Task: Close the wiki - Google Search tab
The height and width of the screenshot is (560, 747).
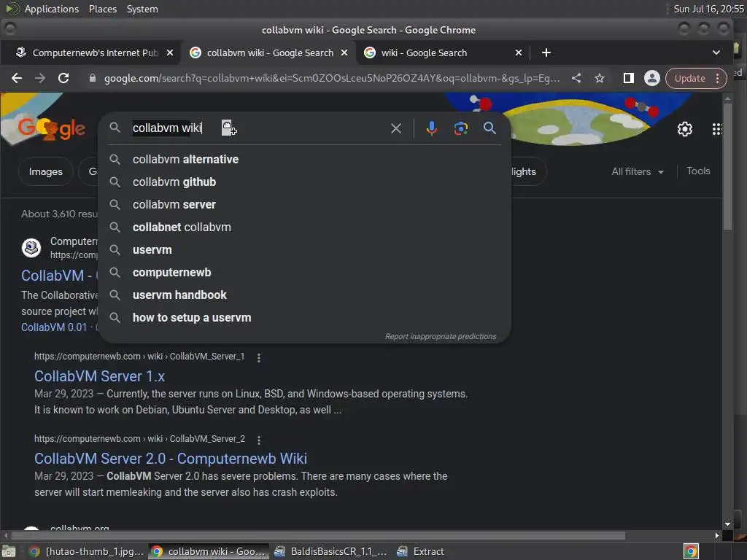Action: point(519,52)
